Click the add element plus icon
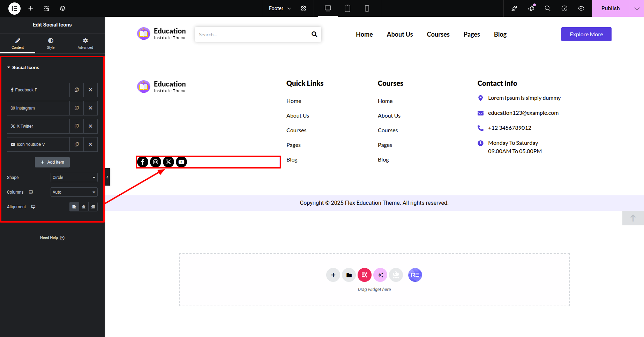 31,8
